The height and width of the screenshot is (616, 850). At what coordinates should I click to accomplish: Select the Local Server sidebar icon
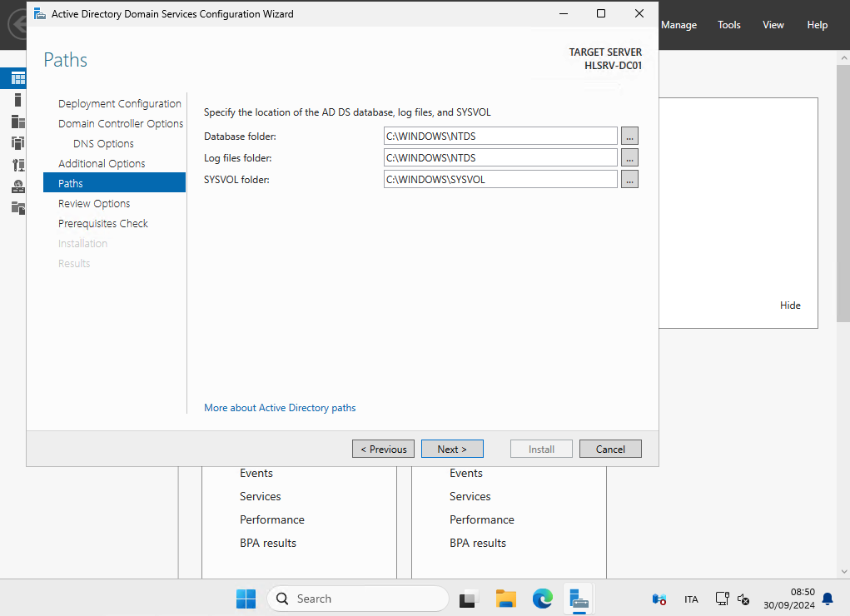pos(17,100)
